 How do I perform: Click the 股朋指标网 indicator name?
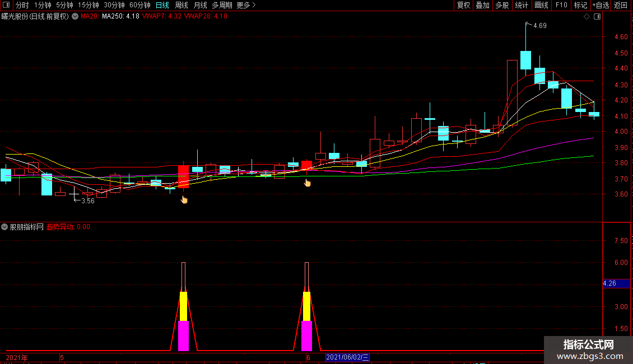[x=27, y=227]
